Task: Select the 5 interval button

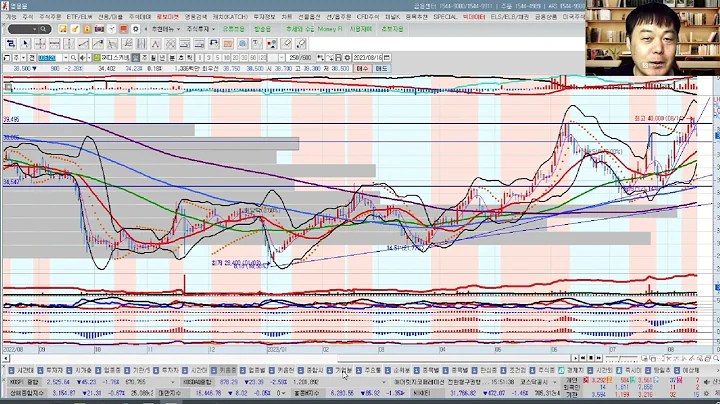Action: point(218,57)
